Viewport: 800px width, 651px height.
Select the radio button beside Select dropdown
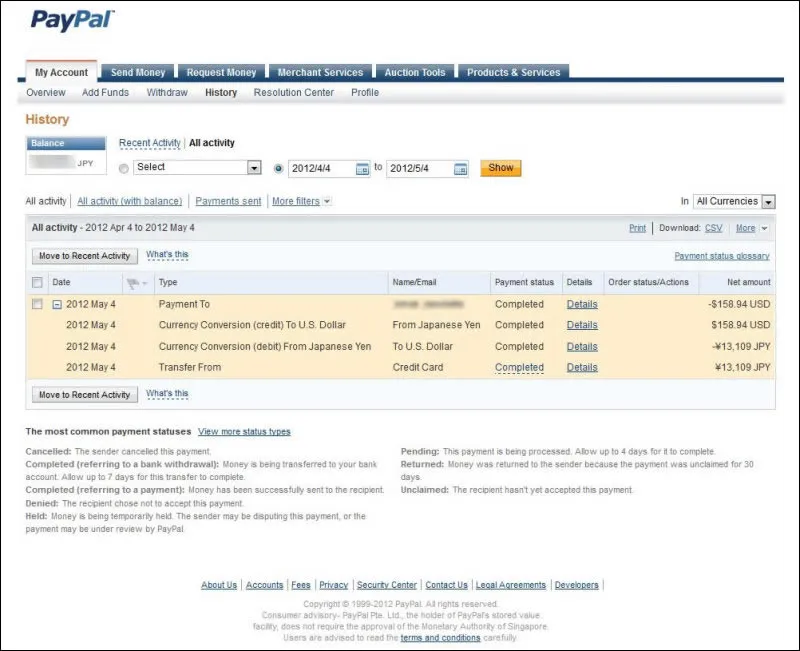pyautogui.click(x=123, y=168)
